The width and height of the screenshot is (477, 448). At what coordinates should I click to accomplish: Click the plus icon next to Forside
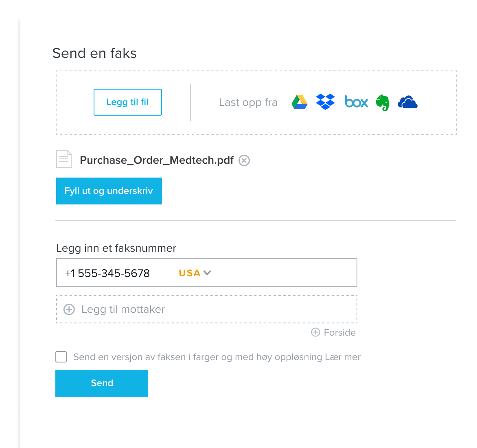pos(315,332)
